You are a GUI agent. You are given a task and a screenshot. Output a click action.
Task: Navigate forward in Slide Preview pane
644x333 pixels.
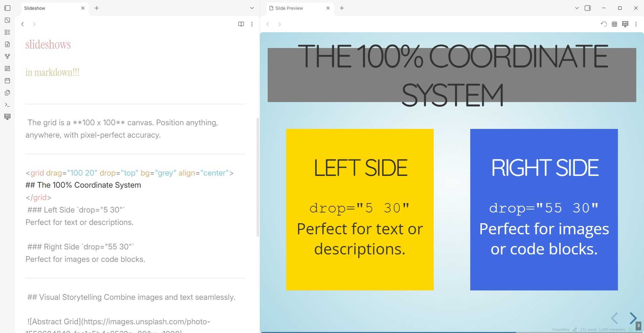(x=279, y=24)
